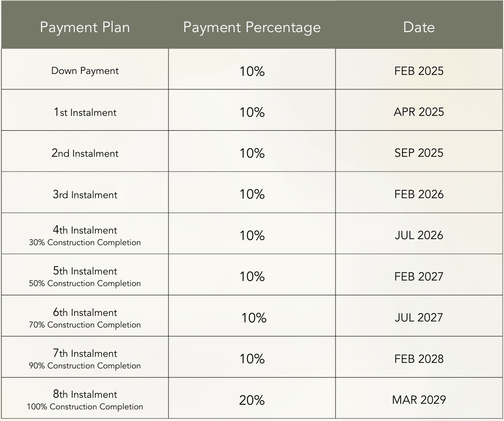The width and height of the screenshot is (504, 421).
Task: Select the SEP 2025 date cell
Action: click(419, 153)
